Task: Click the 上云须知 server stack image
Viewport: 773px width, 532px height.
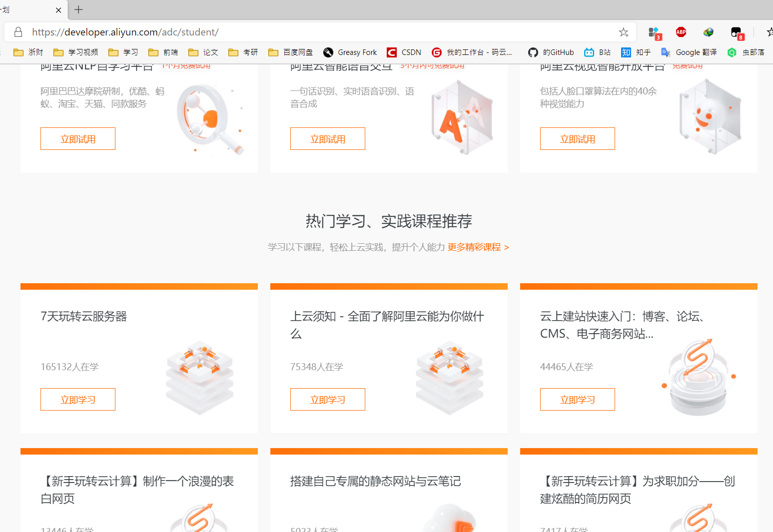Action: (x=450, y=378)
